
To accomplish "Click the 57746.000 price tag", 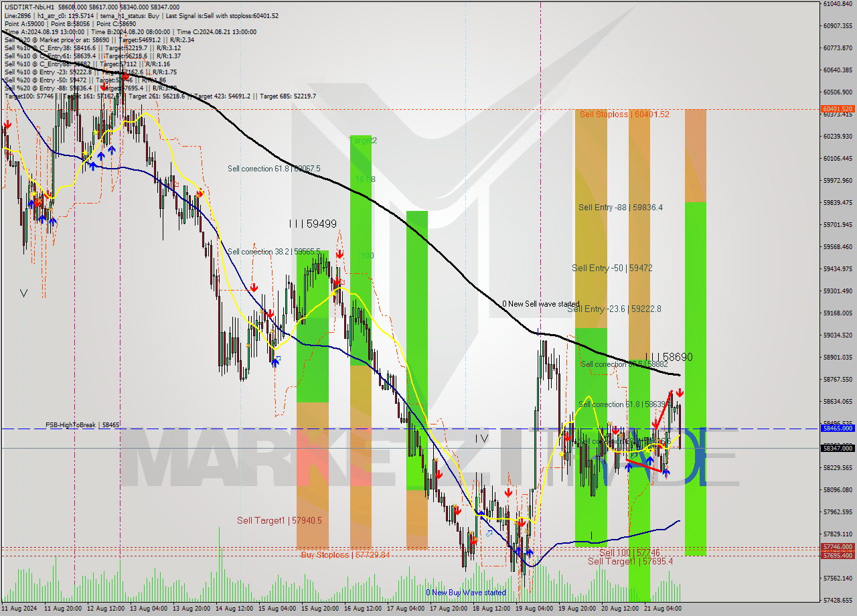I will pyautogui.click(x=837, y=547).
